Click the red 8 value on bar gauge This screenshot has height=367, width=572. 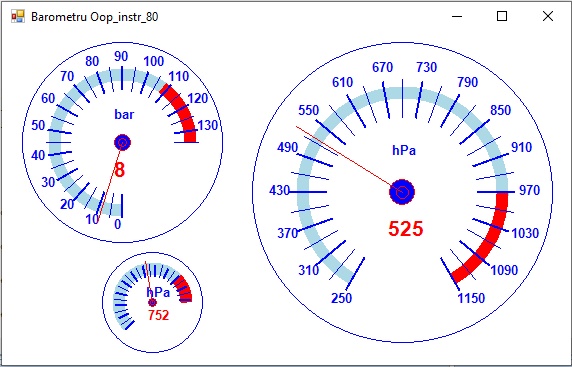120,170
